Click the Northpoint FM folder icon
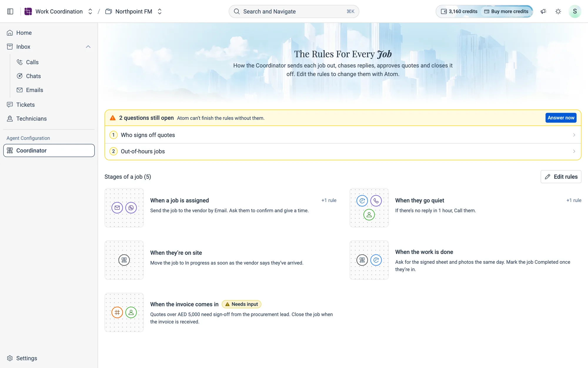This screenshot has width=588, height=368. pos(108,11)
